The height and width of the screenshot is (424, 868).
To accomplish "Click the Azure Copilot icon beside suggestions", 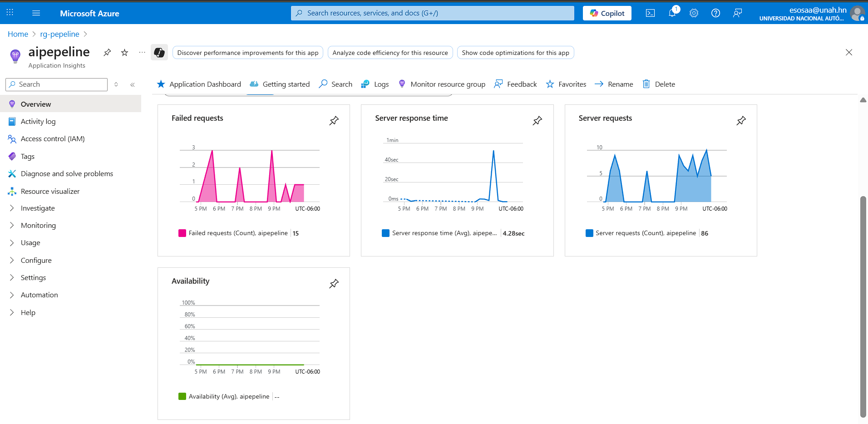I will pos(159,53).
